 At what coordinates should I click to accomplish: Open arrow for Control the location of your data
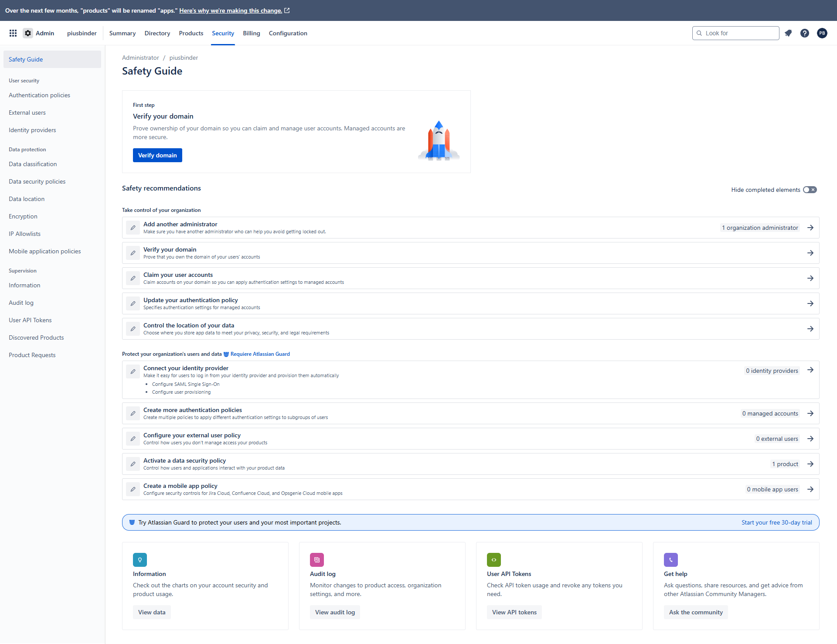(810, 329)
